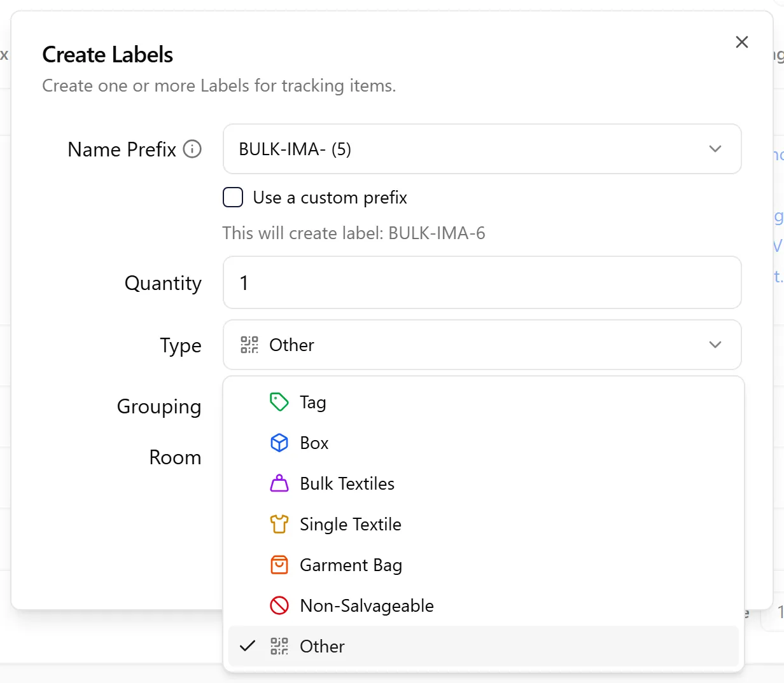Click the QR icon next to Other option
The image size is (784, 683).
click(279, 646)
